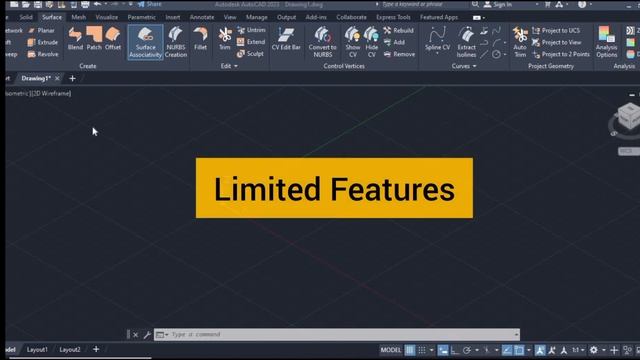
Task: Open command line history dropdown arrow
Action: click(516, 335)
